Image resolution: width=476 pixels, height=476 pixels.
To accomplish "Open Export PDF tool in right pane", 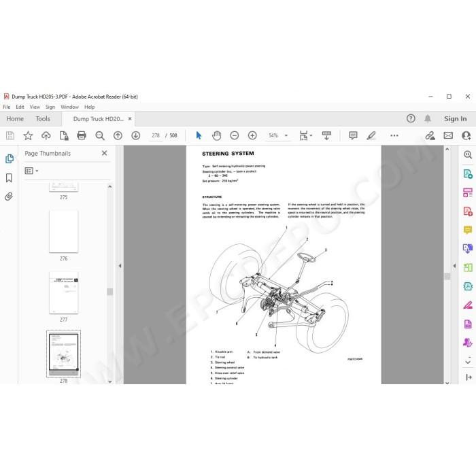I will [x=468, y=174].
